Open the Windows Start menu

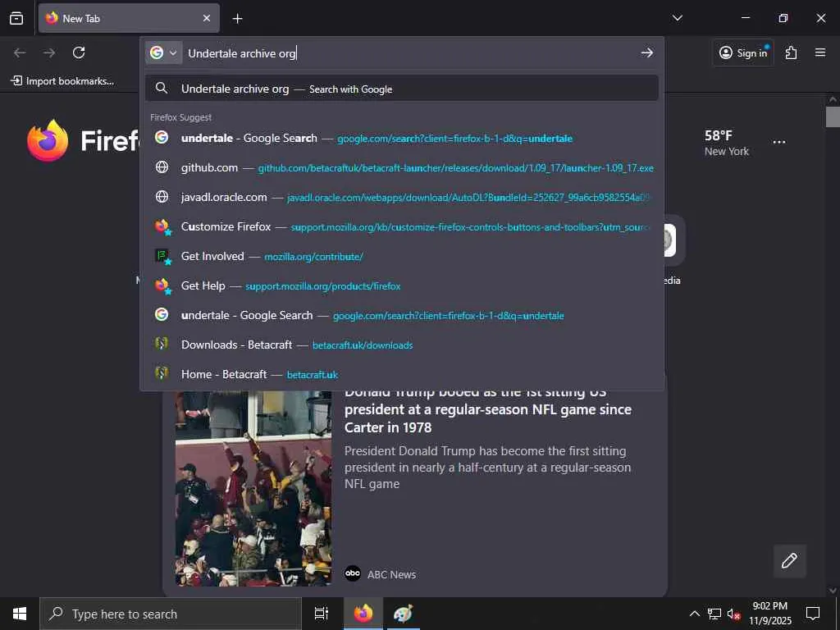tap(20, 614)
